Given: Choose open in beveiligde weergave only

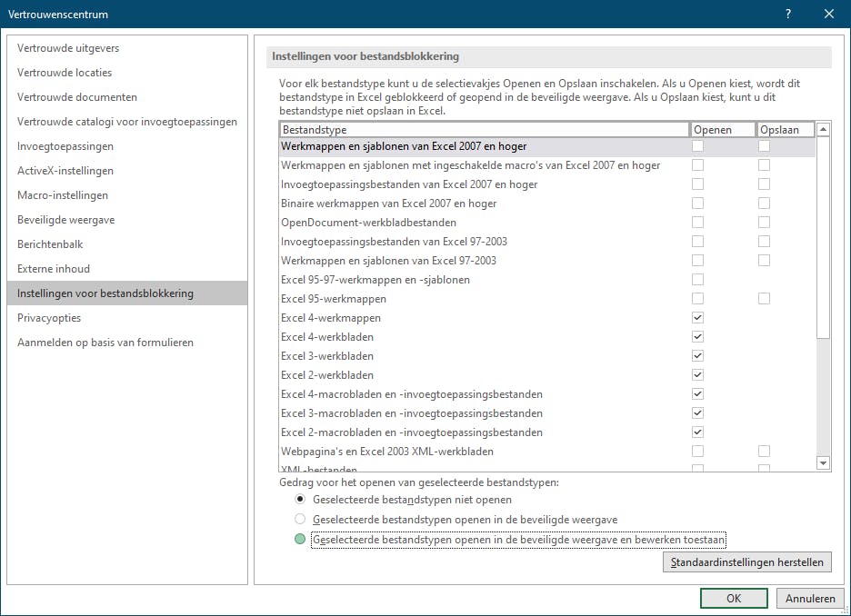Looking at the screenshot, I should (300, 520).
